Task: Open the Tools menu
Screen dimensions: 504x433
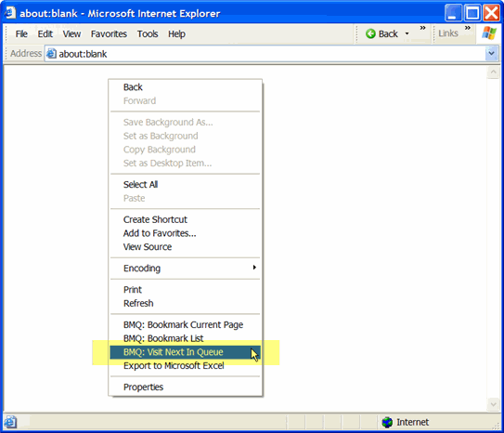Action: point(148,33)
